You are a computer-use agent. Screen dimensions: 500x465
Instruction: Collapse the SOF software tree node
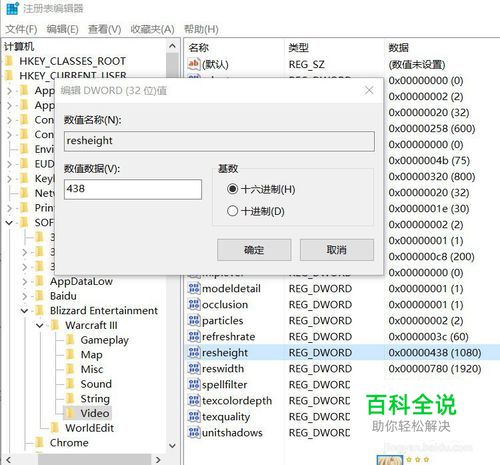click(x=9, y=223)
